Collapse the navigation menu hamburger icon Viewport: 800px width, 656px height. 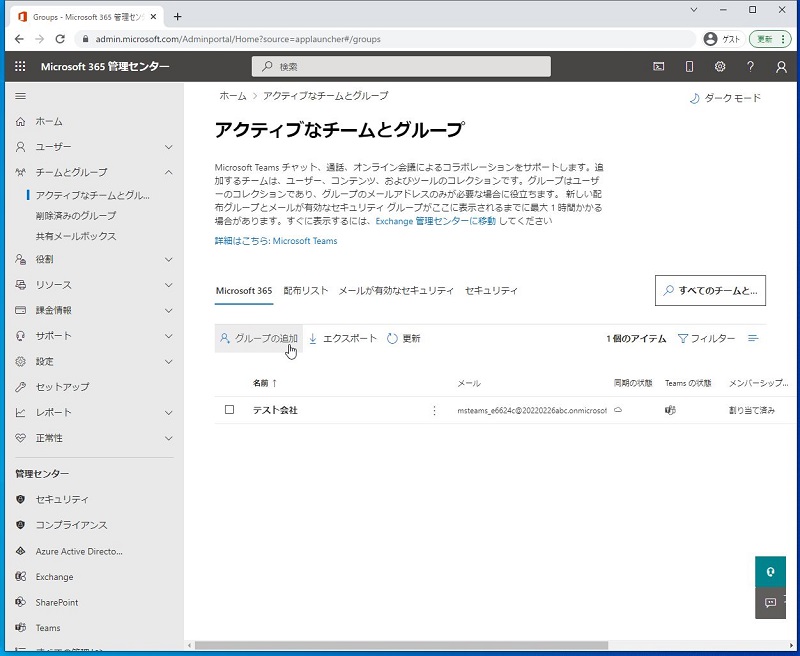pos(20,96)
